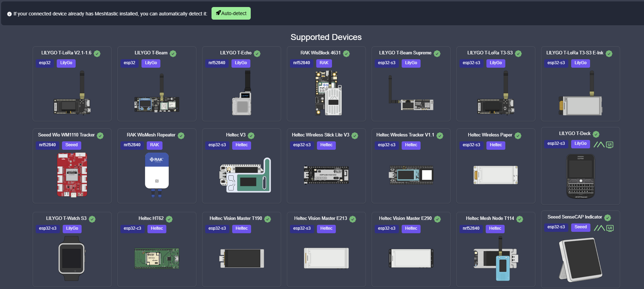The image size is (644, 289).
Task: Click the info icon beside Meshtastic message
Action: click(x=9, y=14)
